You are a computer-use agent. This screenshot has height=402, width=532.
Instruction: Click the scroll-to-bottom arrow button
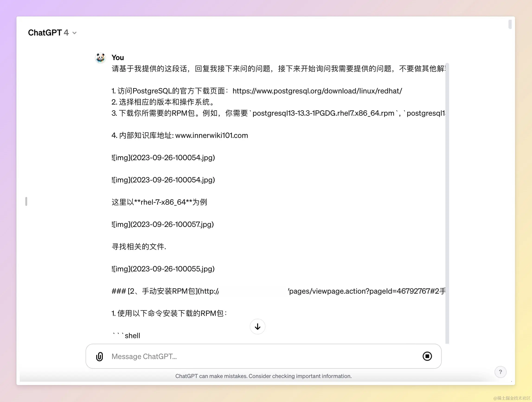257,326
